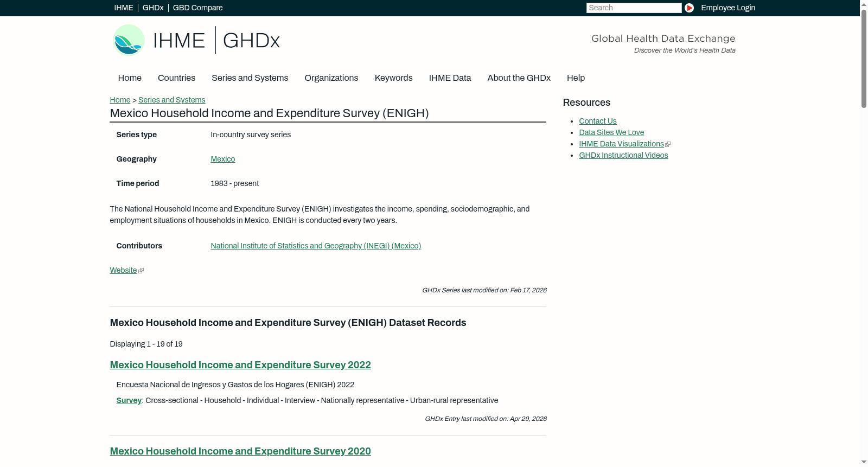Click the 'Series type' field label
This screenshot has width=868, height=467.
click(x=136, y=135)
